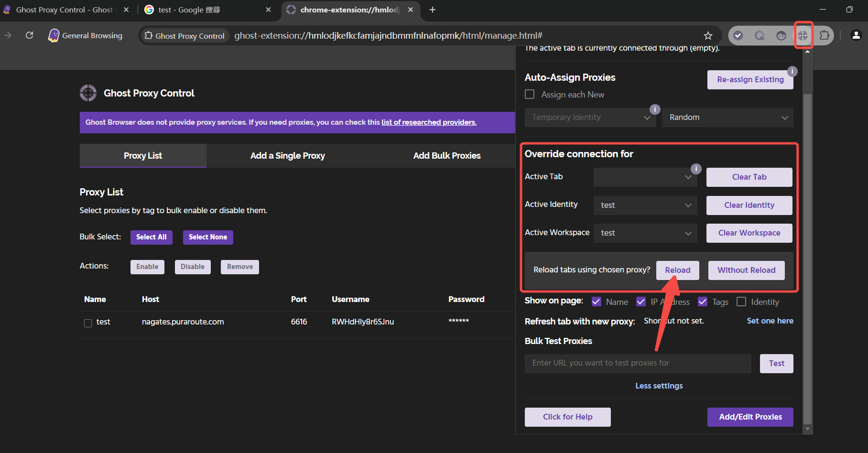This screenshot has width=868, height=453.
Task: Click the Enable action button
Action: click(x=147, y=267)
